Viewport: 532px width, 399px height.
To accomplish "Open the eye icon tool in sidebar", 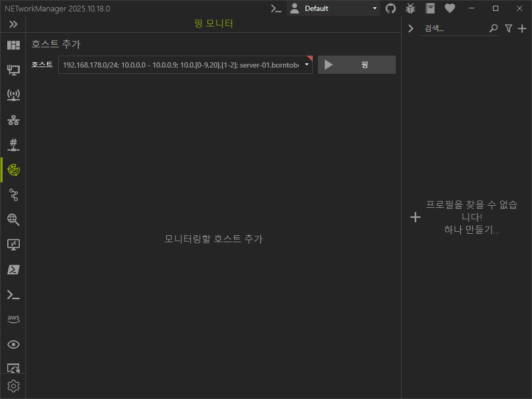I will [x=13, y=344].
